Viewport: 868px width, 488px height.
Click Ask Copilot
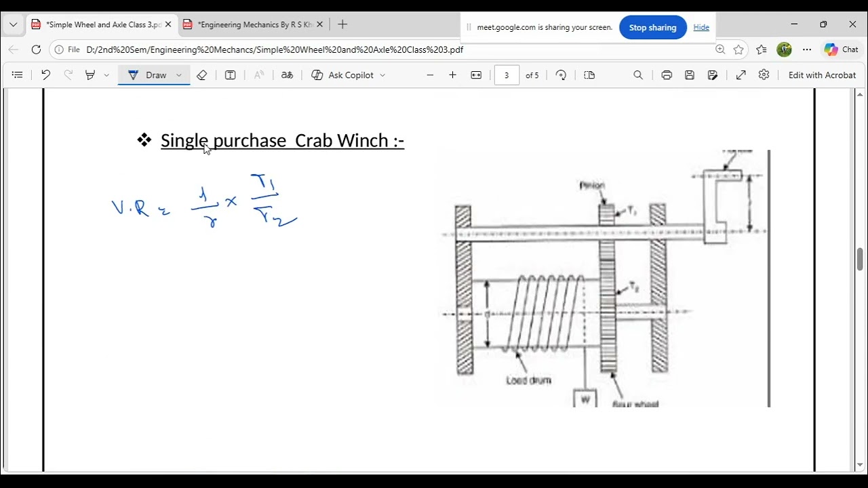pos(342,75)
